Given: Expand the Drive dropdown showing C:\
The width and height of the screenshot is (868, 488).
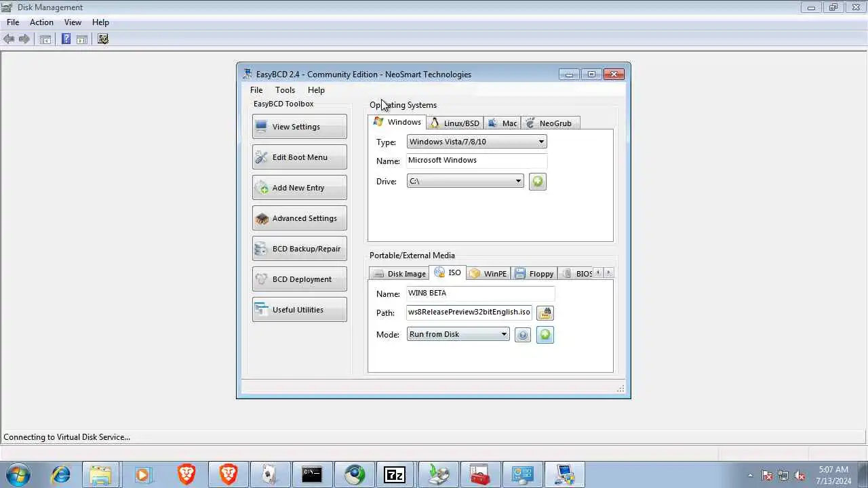Looking at the screenshot, I should (x=465, y=181).
